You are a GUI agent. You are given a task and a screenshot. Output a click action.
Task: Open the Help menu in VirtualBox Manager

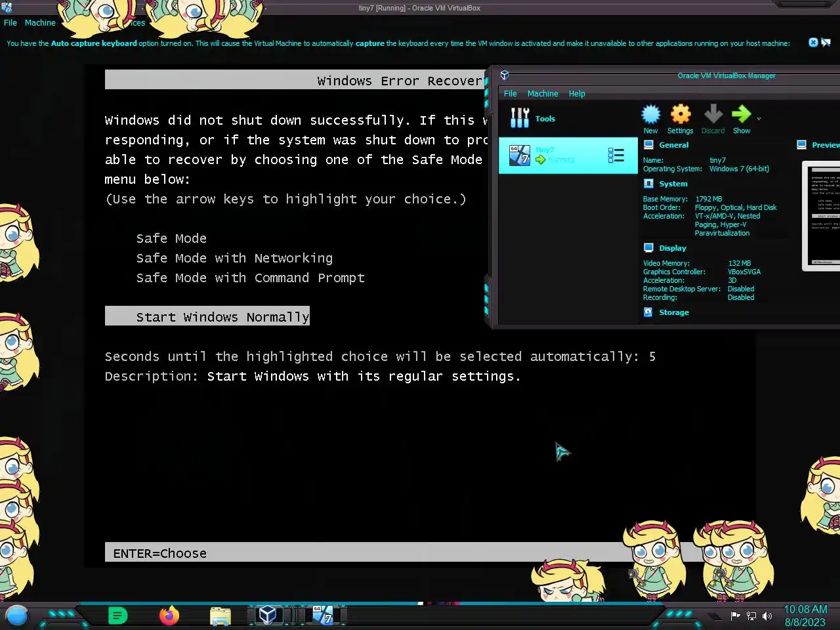(x=577, y=94)
